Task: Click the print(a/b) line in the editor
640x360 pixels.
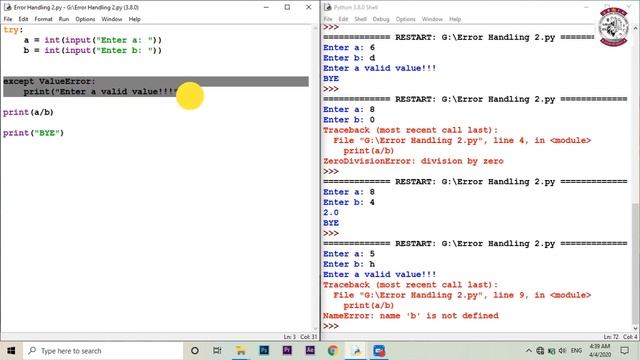Action: point(28,112)
